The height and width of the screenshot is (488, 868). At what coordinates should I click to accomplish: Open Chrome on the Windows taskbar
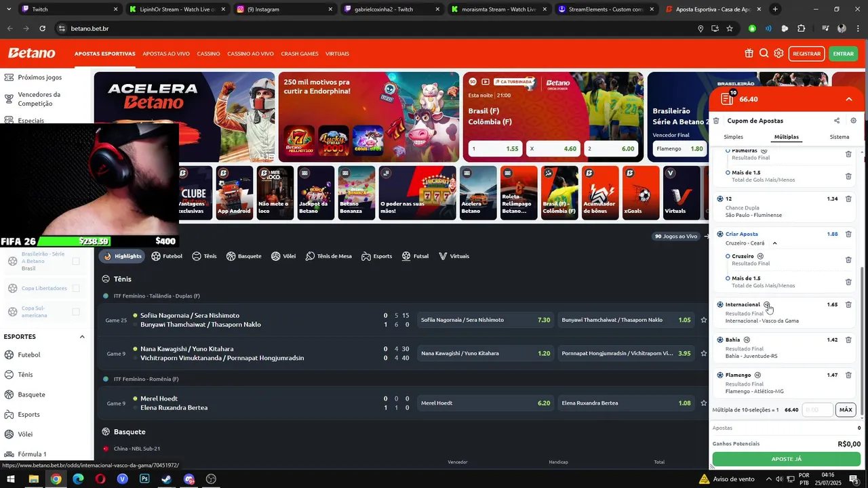point(56,479)
